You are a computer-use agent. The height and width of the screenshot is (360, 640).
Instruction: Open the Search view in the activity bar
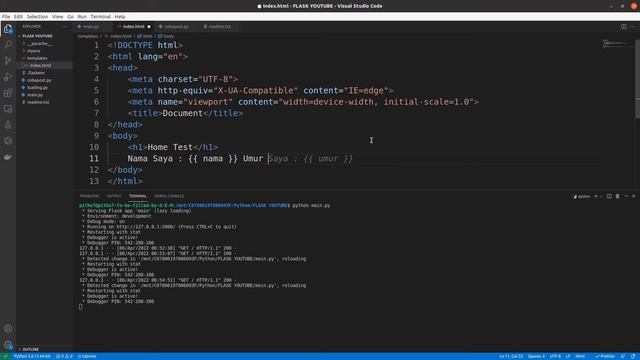pos(8,44)
